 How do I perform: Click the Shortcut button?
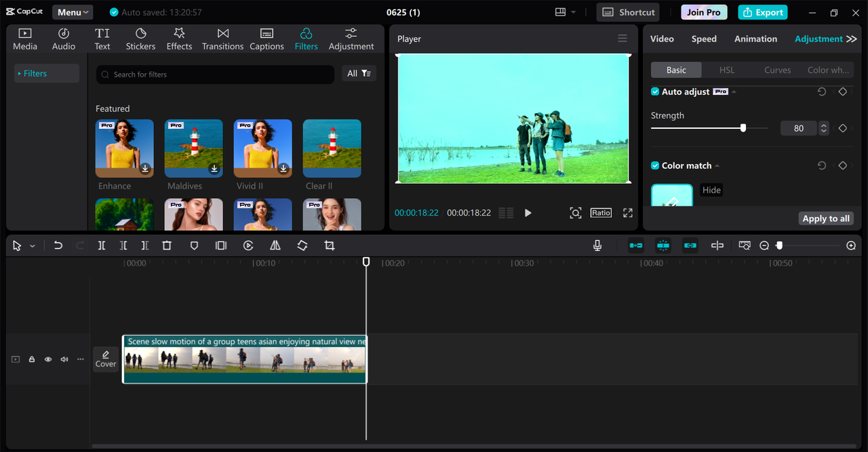629,12
